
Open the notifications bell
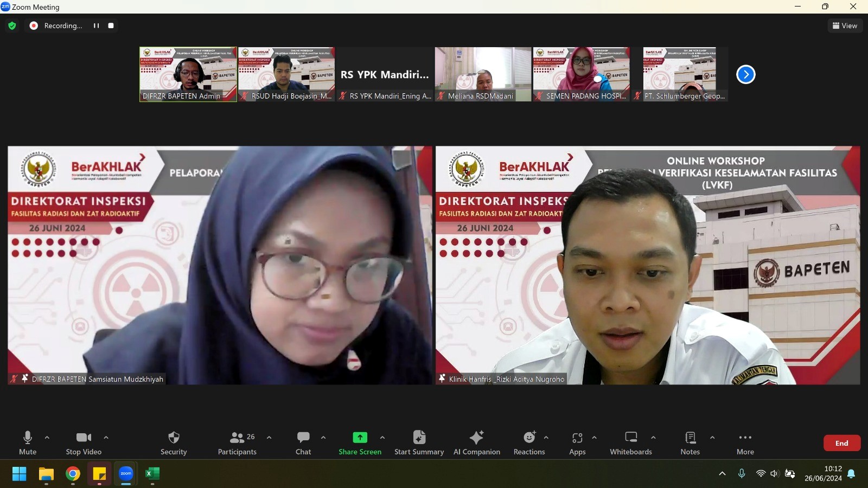click(851, 473)
